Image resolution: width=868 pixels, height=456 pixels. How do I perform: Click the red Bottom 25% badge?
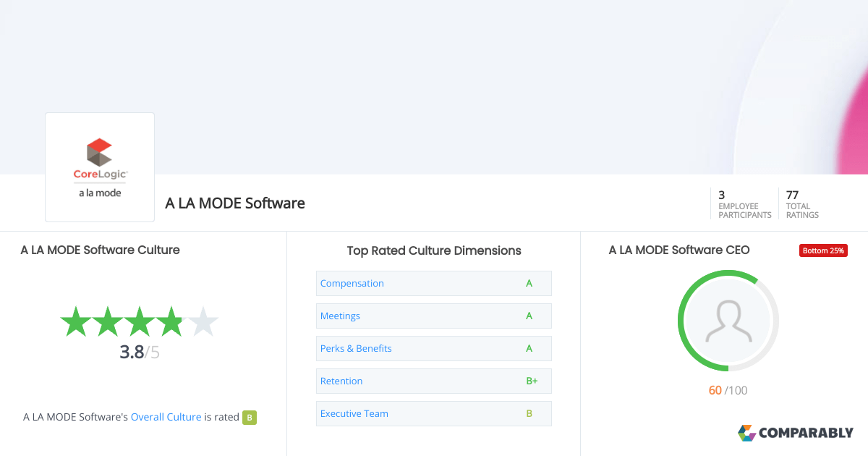pos(823,250)
